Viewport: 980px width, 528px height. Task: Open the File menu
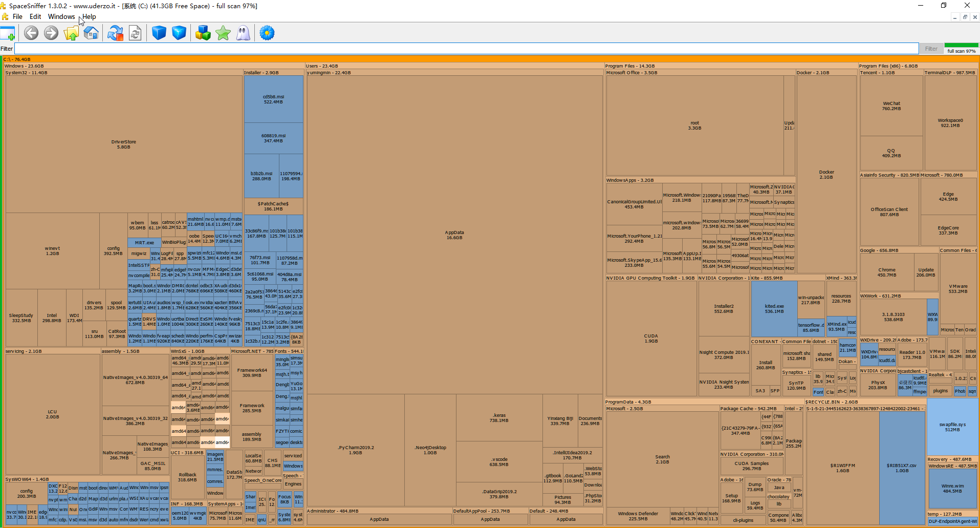[x=17, y=16]
